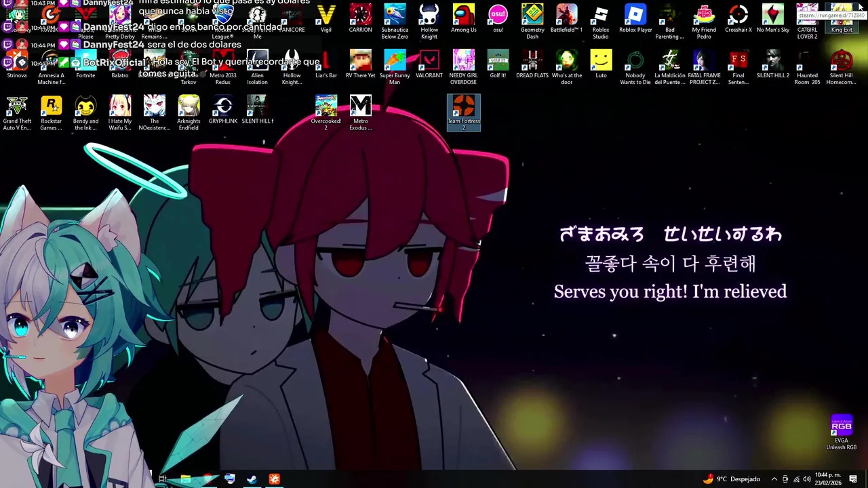Select the CATGIRL LOVER 2 shortcut
868x488 pixels.
click(807, 22)
